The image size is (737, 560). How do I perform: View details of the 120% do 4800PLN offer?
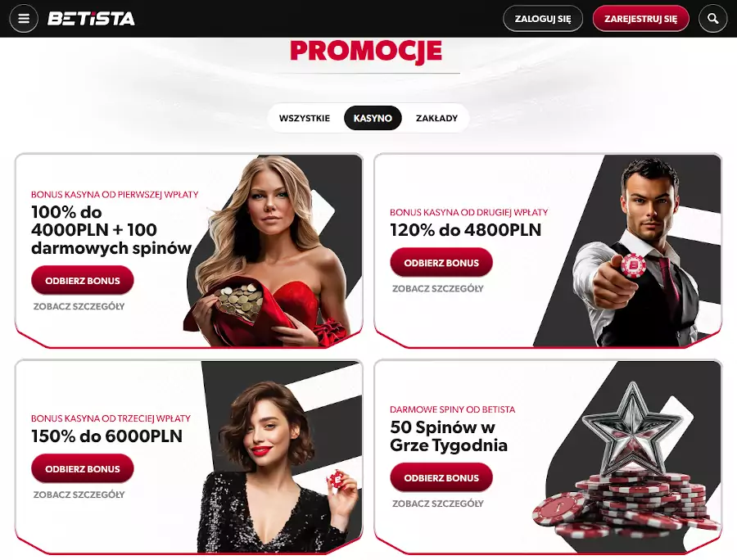point(438,288)
